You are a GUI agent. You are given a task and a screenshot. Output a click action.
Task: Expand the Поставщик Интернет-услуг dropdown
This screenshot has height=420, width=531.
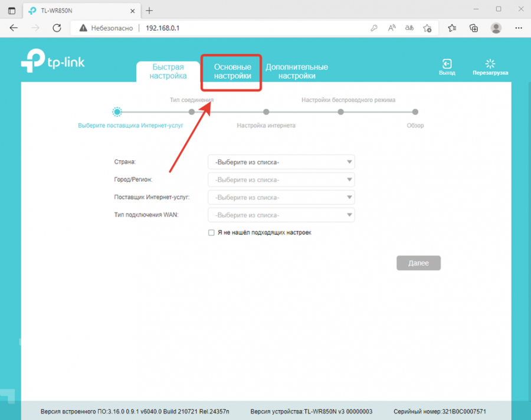click(281, 198)
